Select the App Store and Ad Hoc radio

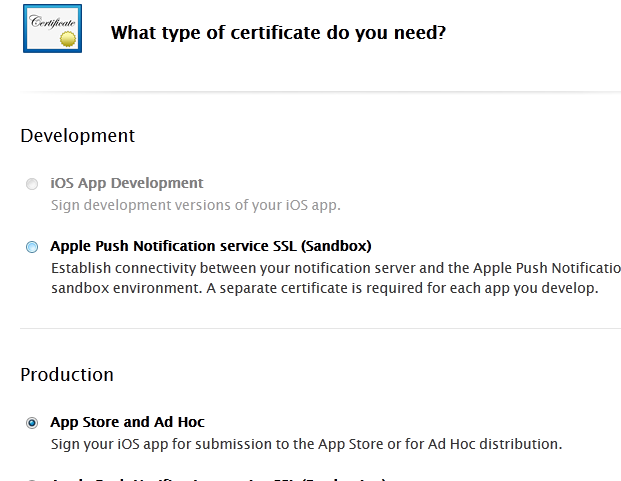pyautogui.click(x=33, y=423)
